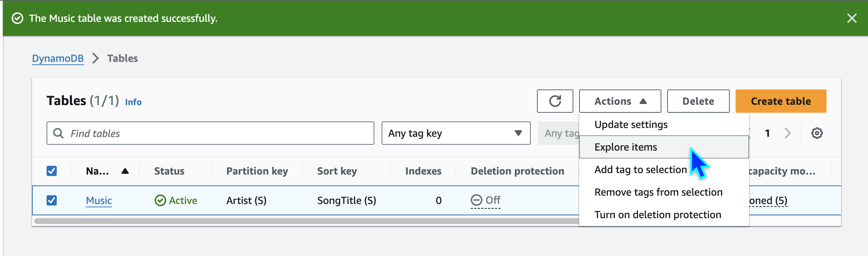This screenshot has width=868, height=256.
Task: Click the Artist (S) partition key cell
Action: (x=246, y=200)
